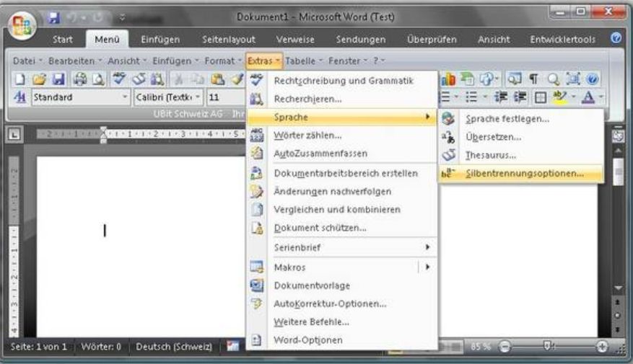Click the Office orb button
The width and height of the screenshot is (633, 364).
(x=22, y=25)
